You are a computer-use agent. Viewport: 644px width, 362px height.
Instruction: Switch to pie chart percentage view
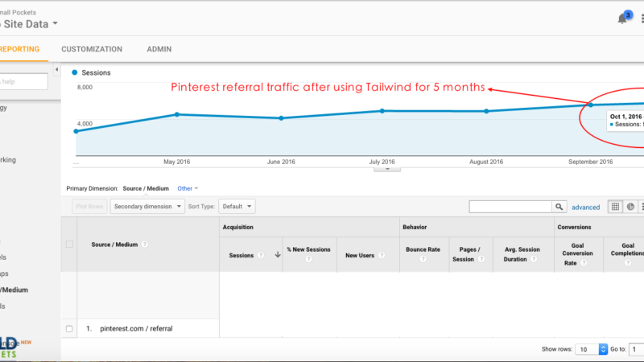(x=631, y=207)
